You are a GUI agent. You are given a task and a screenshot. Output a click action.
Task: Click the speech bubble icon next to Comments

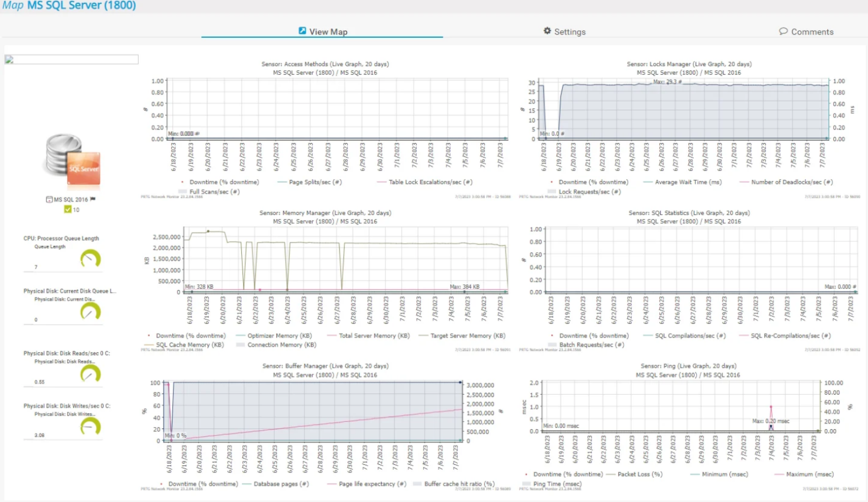tap(784, 32)
